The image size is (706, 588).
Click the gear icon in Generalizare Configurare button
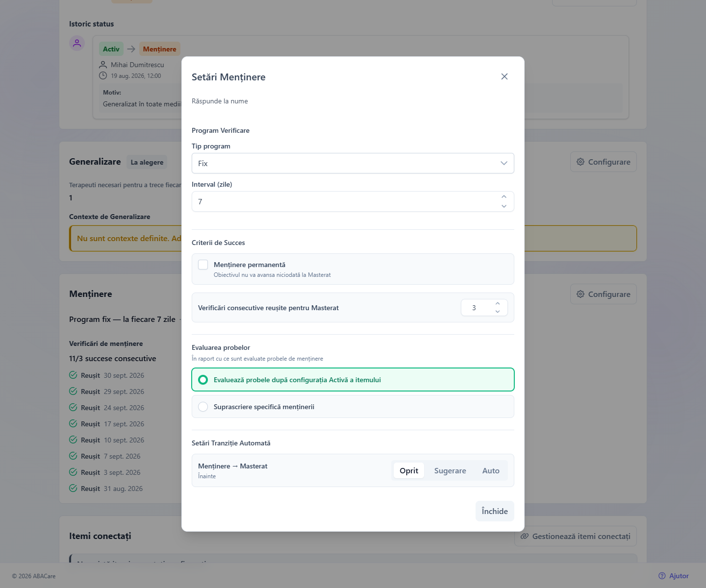[580, 162]
